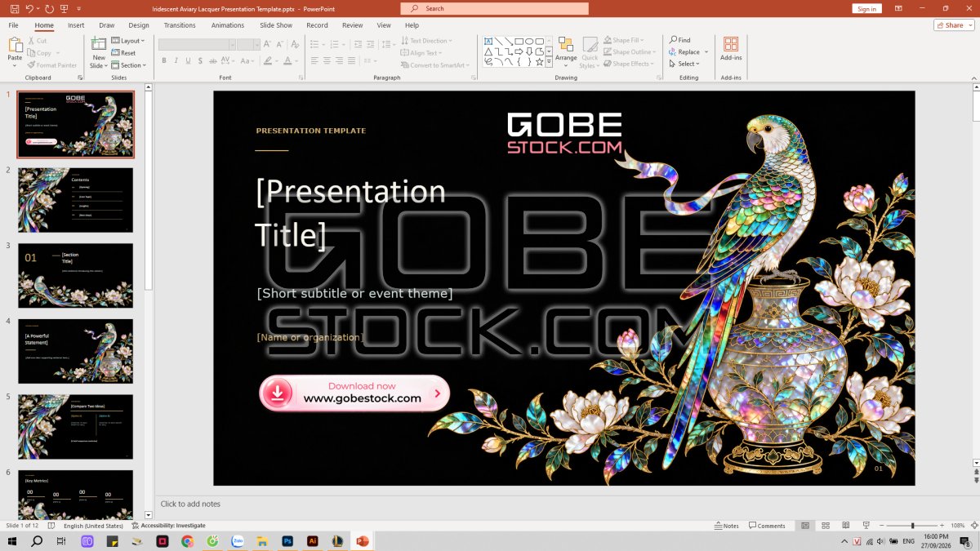Click the Redo icon in title bar
980x551 pixels.
coord(50,8)
